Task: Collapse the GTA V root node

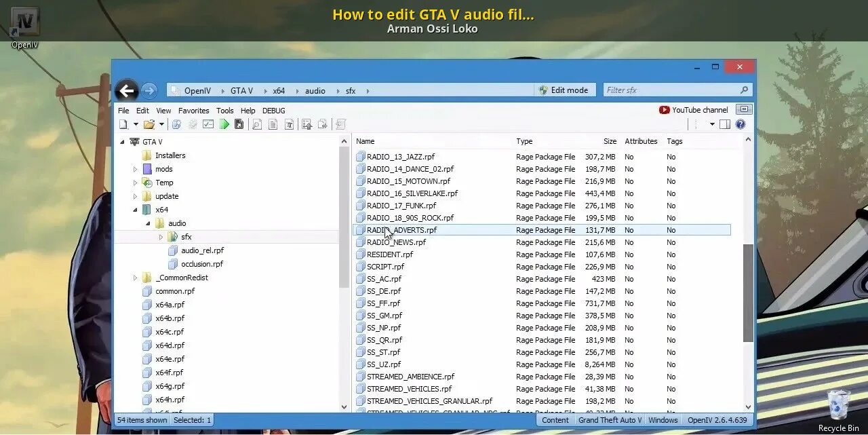Action: tap(122, 142)
